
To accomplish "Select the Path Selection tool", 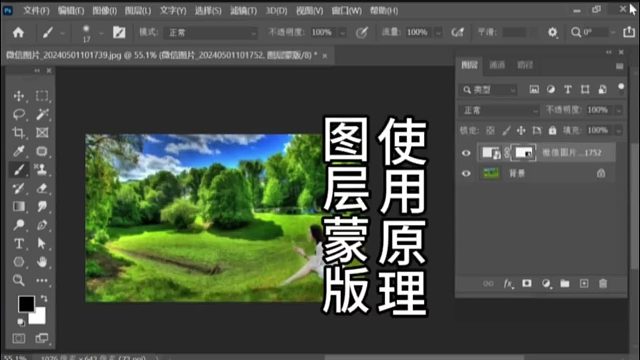I will click(x=42, y=244).
